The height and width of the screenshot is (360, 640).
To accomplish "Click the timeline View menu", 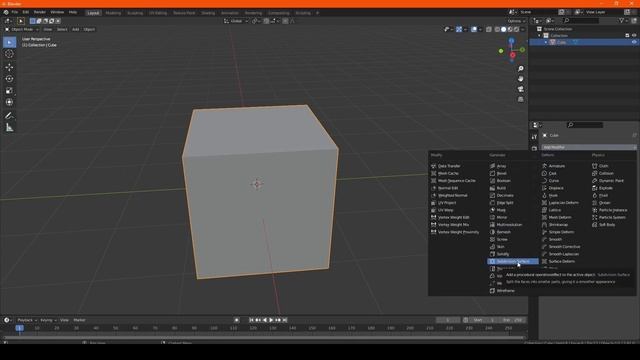I will (x=64, y=320).
